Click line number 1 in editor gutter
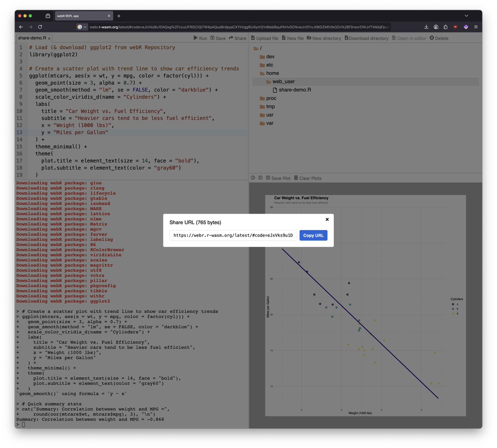Image resolution: width=497 pixels, height=448 pixels. (x=21, y=48)
